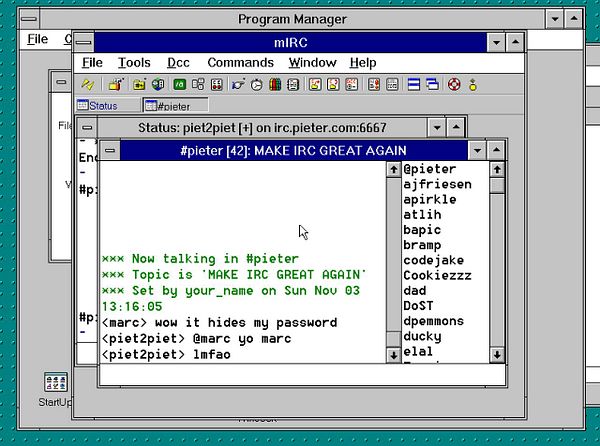Screen dimensions: 600x446
Task: Open the Tools menu
Action: [x=134, y=63]
